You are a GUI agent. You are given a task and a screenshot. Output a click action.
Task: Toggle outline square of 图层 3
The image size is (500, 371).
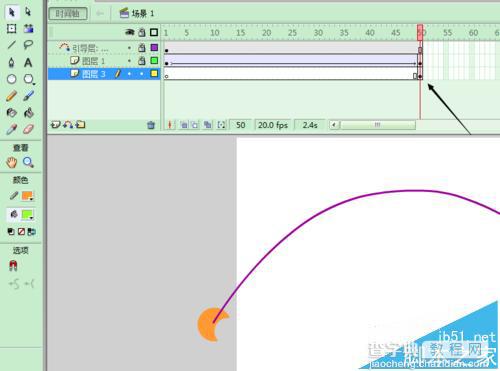(x=154, y=74)
